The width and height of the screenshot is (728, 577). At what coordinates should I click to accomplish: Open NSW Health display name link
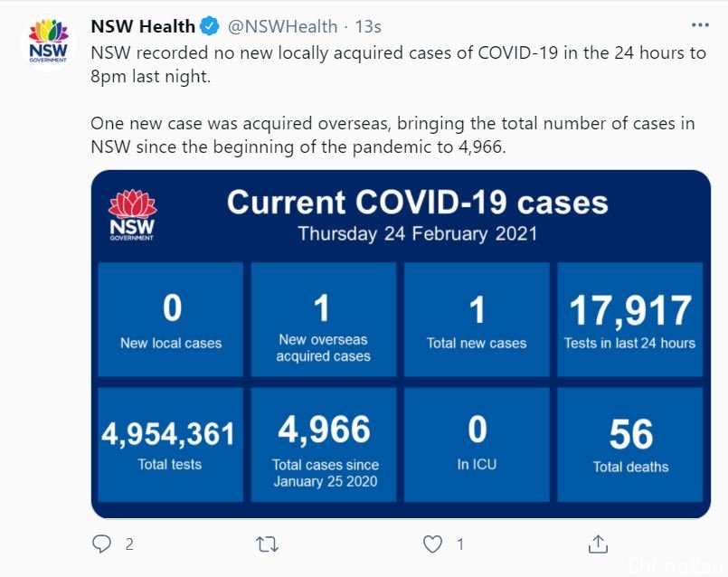pos(143,26)
